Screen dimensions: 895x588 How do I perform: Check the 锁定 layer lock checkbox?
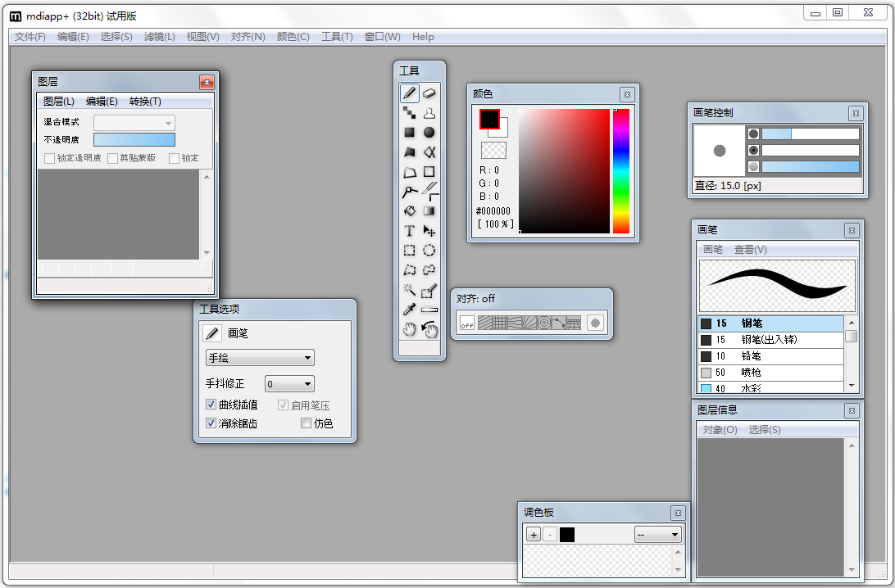click(174, 158)
